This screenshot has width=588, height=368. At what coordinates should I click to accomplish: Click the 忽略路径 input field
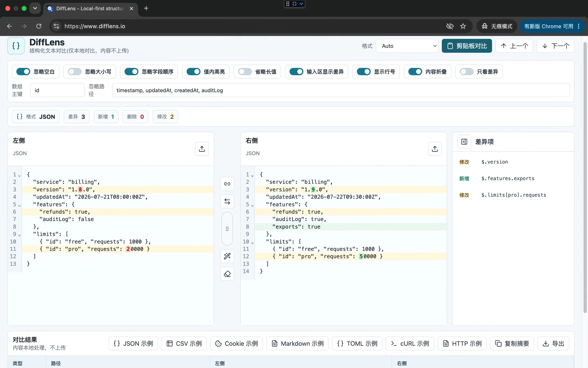341,90
